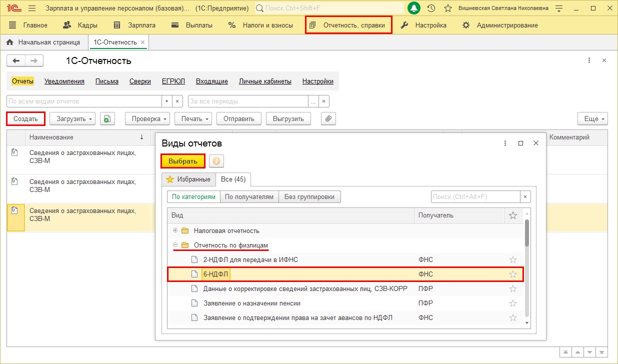Switch to Все (45) tab
This screenshot has width=618, height=364.
233,179
